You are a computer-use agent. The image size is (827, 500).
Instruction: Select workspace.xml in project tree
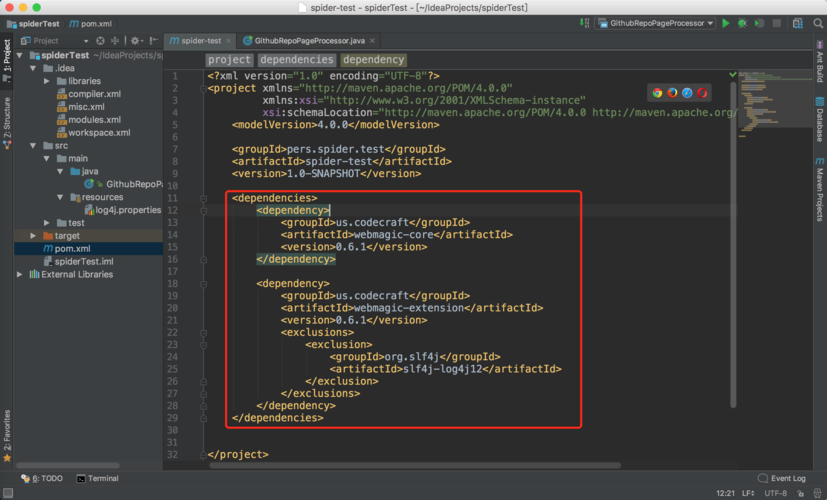point(93,132)
